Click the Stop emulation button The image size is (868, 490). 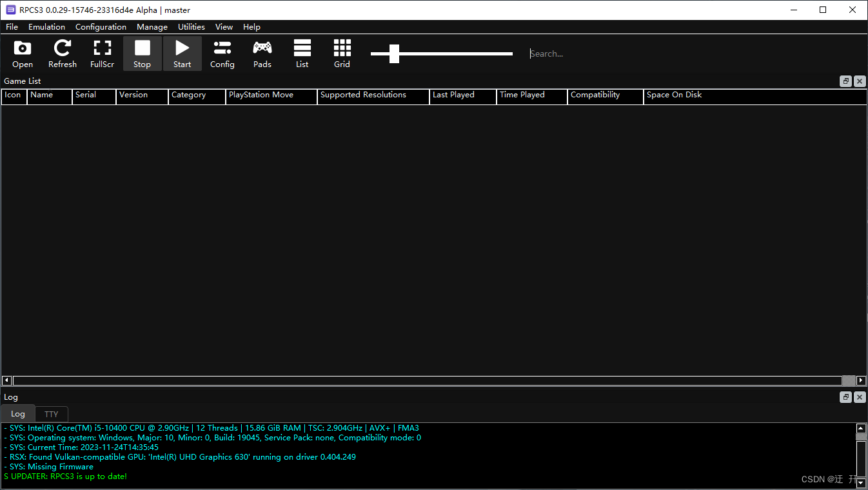point(143,54)
